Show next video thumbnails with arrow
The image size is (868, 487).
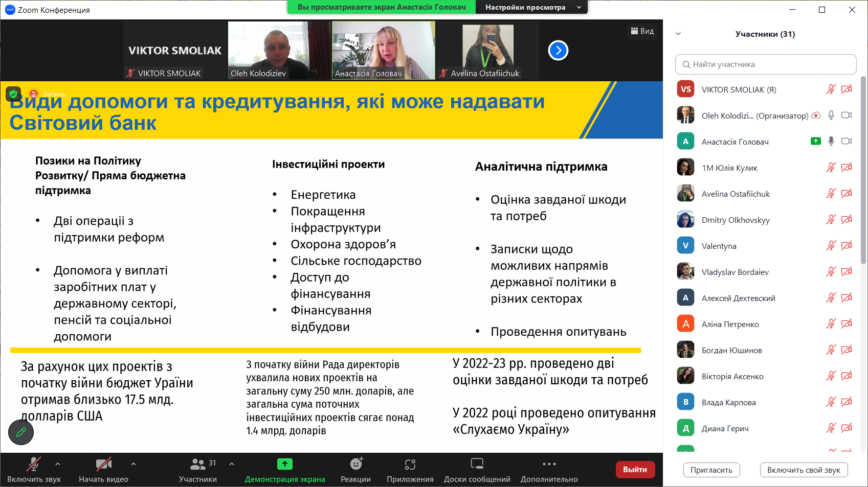(558, 50)
